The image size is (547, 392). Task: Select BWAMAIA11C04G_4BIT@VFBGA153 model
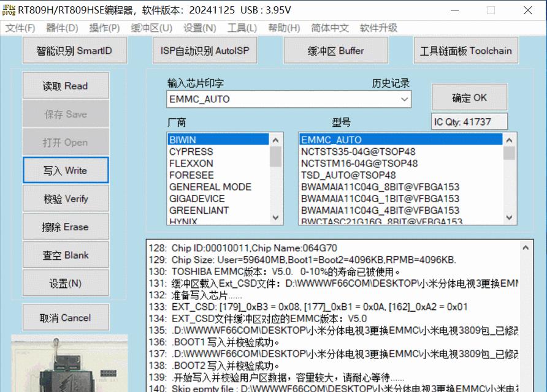point(400,210)
